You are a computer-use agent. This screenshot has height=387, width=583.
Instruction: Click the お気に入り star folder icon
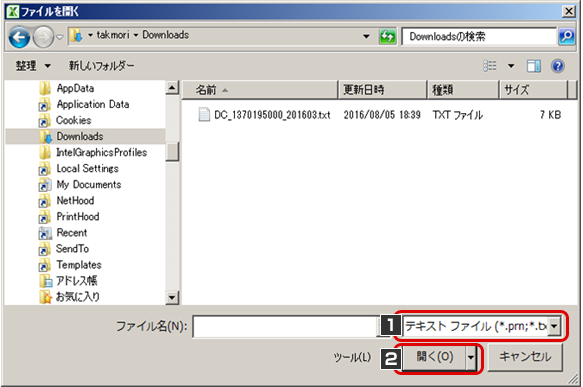click(x=45, y=297)
